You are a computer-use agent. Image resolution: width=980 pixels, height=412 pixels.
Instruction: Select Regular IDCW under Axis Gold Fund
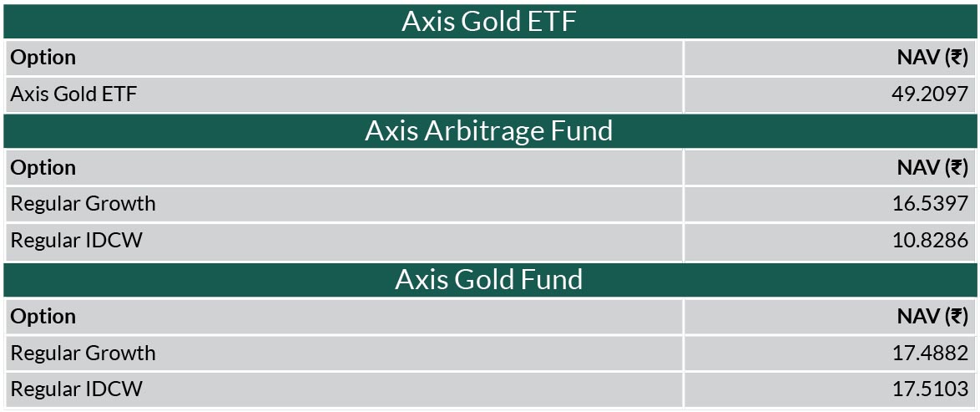(76, 389)
